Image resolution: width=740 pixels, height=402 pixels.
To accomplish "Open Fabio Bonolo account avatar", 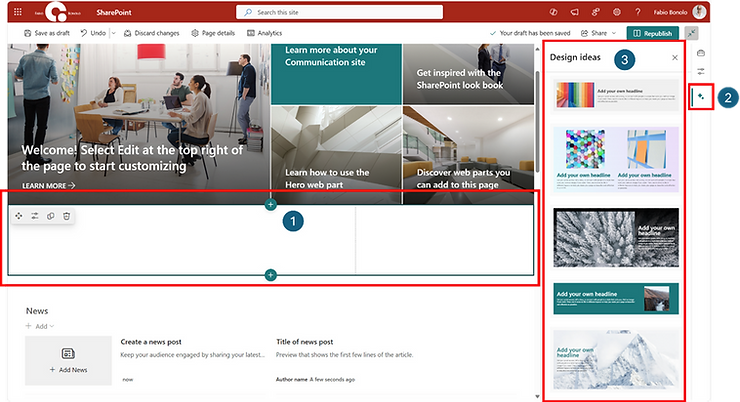I will (x=699, y=12).
